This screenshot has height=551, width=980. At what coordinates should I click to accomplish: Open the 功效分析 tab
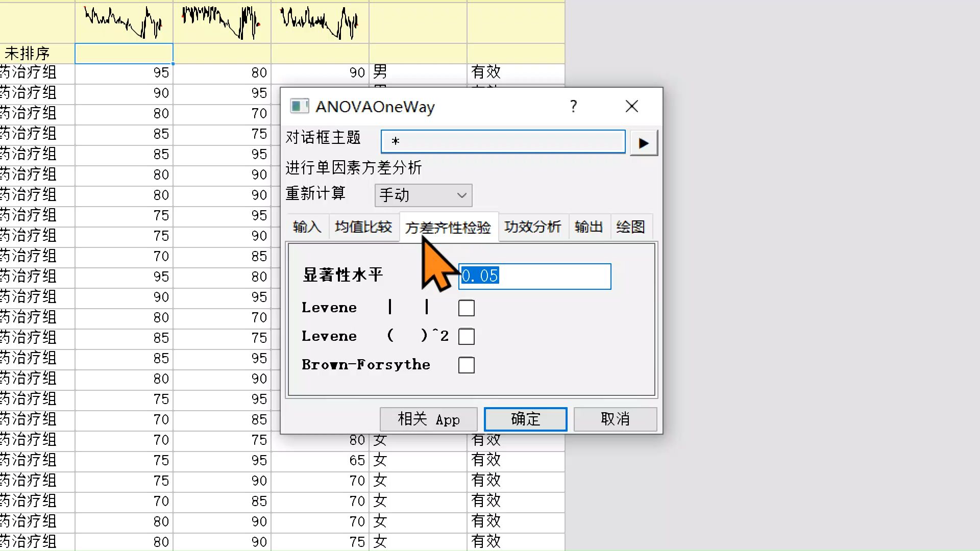click(x=532, y=227)
